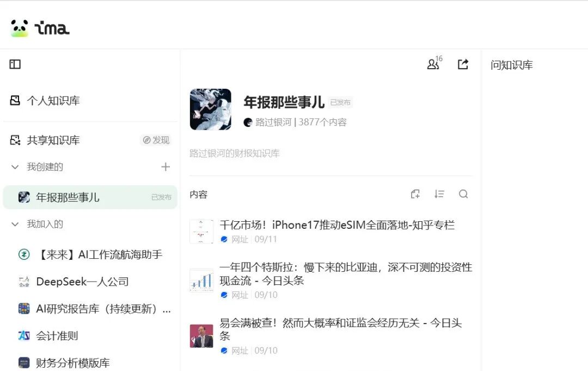Click the ima panda logo
Viewport: 588px width, 371px height.
[x=20, y=28]
